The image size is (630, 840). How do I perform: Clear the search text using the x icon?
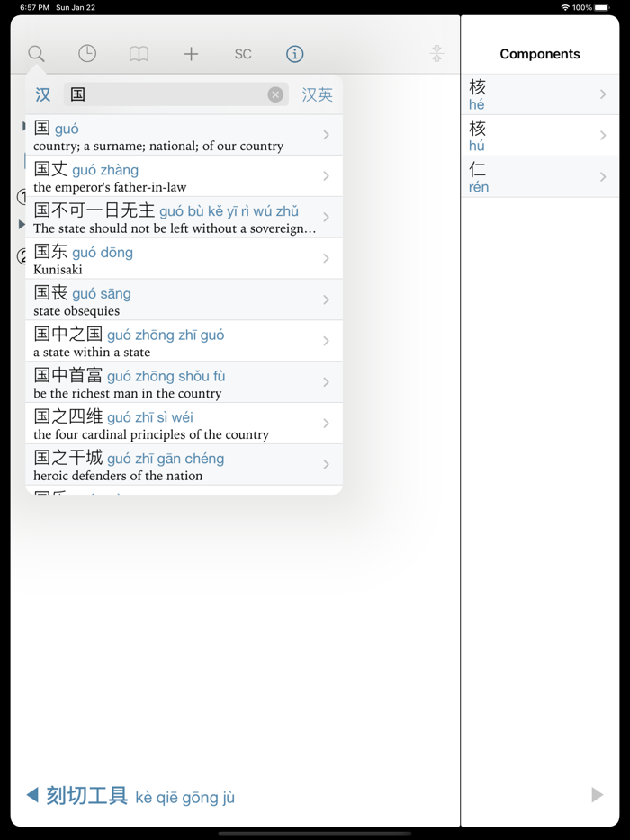click(x=274, y=94)
